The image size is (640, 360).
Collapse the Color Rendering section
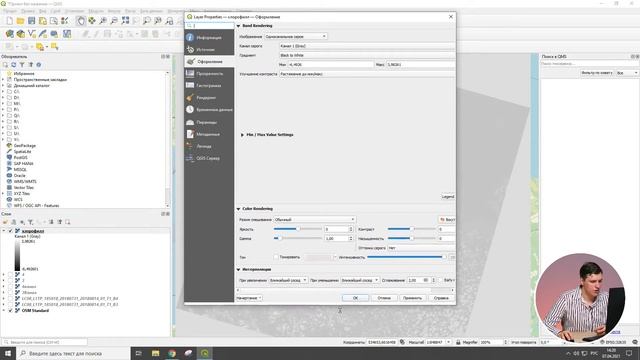[238, 209]
